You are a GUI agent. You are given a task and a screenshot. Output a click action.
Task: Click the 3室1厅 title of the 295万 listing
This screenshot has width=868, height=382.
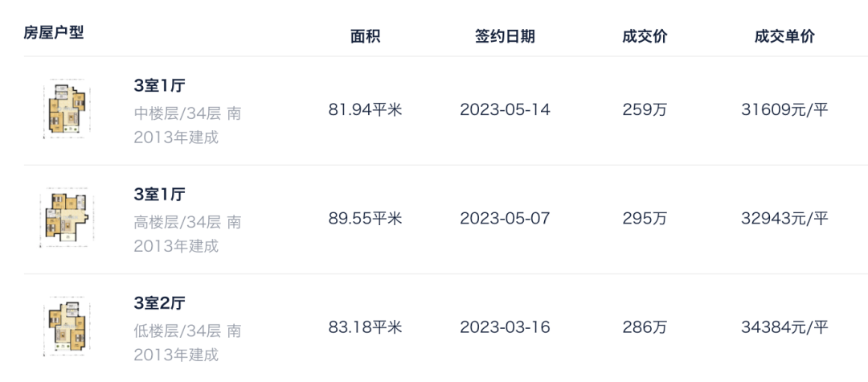click(x=159, y=195)
